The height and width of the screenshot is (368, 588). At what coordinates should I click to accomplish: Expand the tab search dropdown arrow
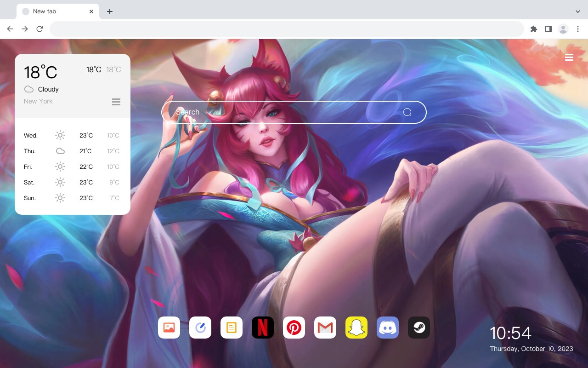point(578,11)
